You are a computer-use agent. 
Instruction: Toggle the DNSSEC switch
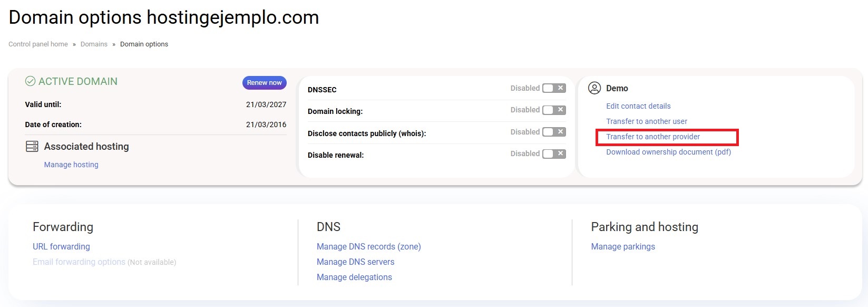coord(554,88)
